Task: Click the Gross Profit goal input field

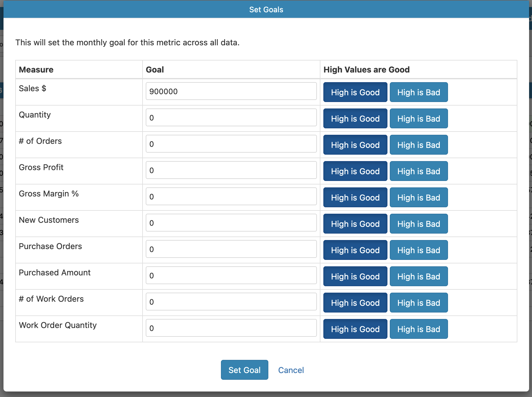Action: 231,170
